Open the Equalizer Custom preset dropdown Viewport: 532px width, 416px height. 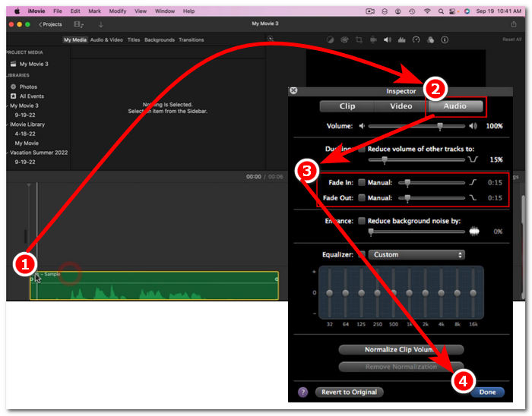click(x=416, y=255)
